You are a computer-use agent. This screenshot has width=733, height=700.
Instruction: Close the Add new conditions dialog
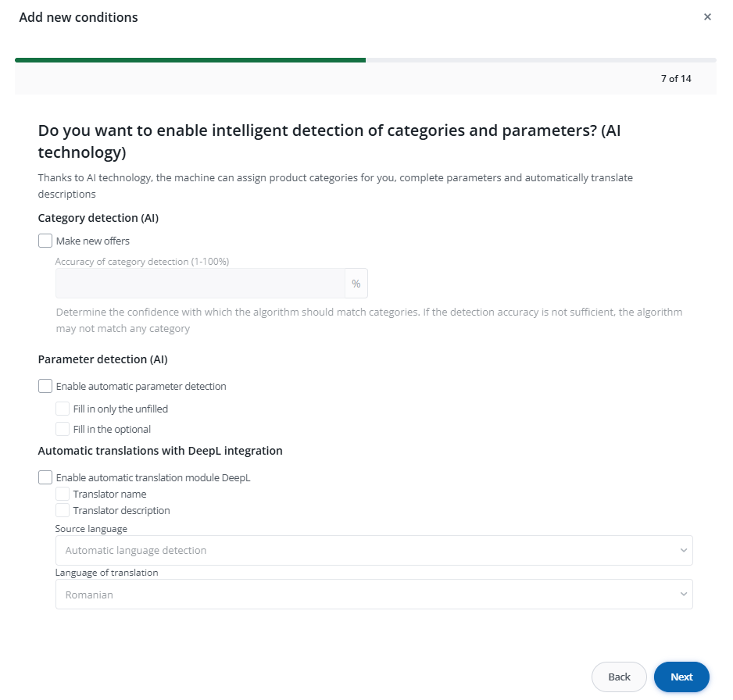click(x=707, y=16)
